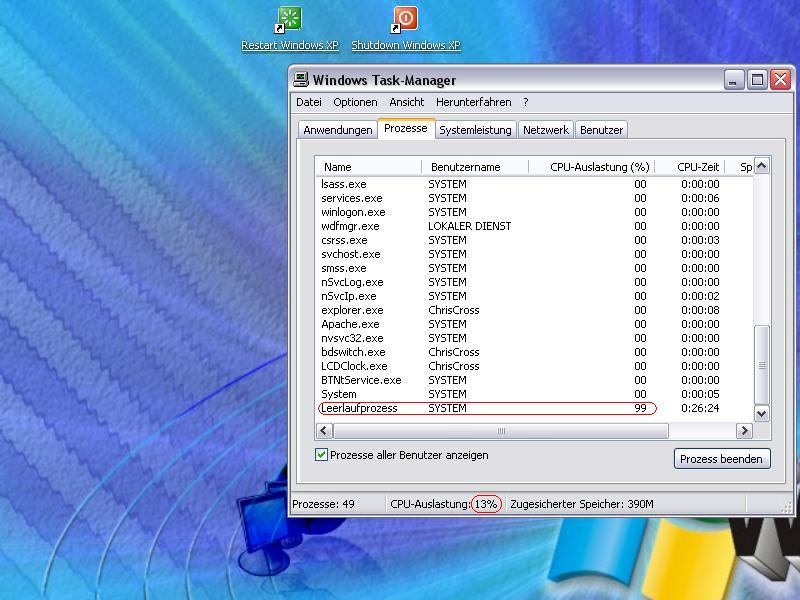The width and height of the screenshot is (800, 600).
Task: Switch to the Systemleistung tab
Action: click(x=476, y=130)
